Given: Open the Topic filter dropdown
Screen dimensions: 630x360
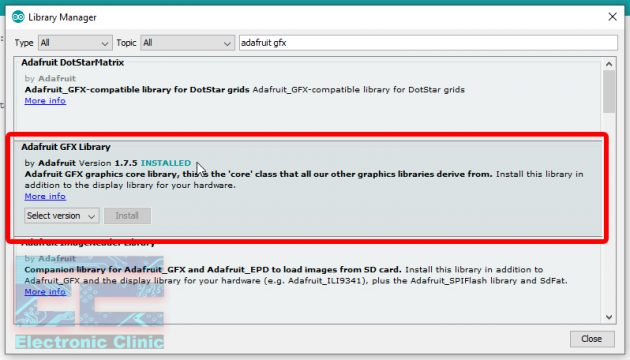Looking at the screenshot, I should 187,43.
